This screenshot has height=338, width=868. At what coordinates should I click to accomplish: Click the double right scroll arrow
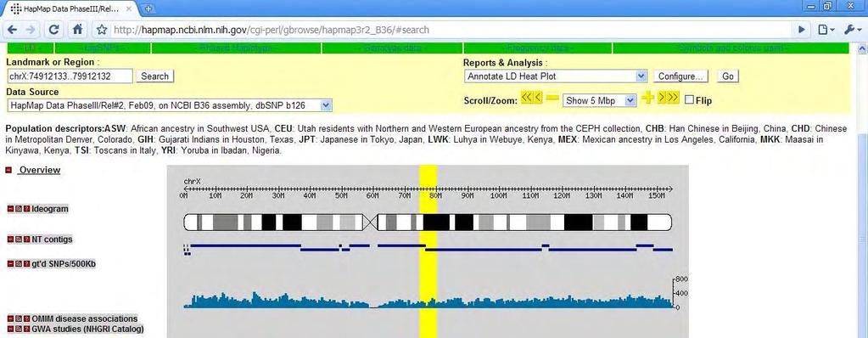click(673, 98)
